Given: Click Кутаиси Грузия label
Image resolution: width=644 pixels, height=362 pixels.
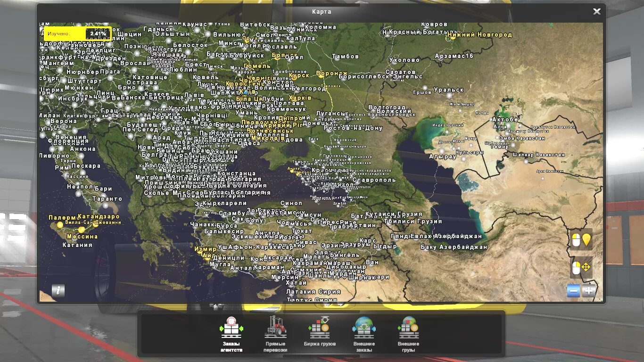Looking at the screenshot, I should tap(394, 214).
